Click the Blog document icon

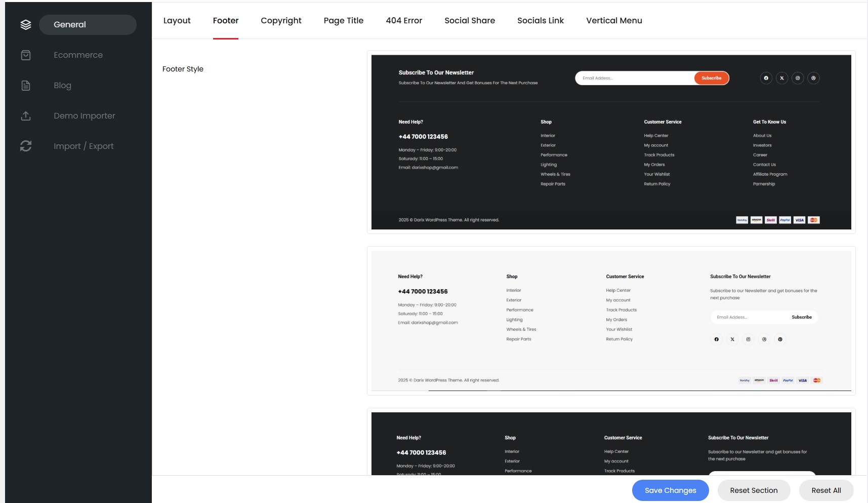pyautogui.click(x=26, y=85)
